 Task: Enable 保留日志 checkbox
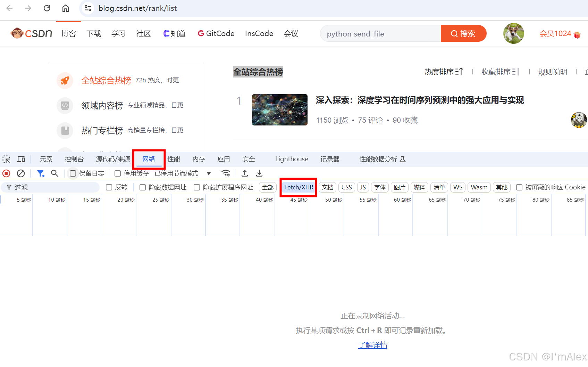coord(73,173)
